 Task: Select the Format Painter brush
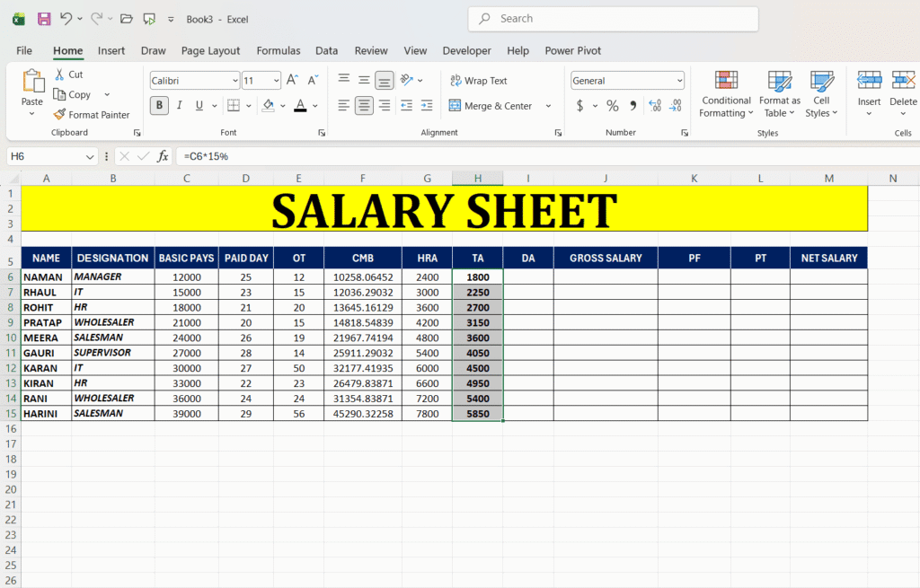coord(59,114)
